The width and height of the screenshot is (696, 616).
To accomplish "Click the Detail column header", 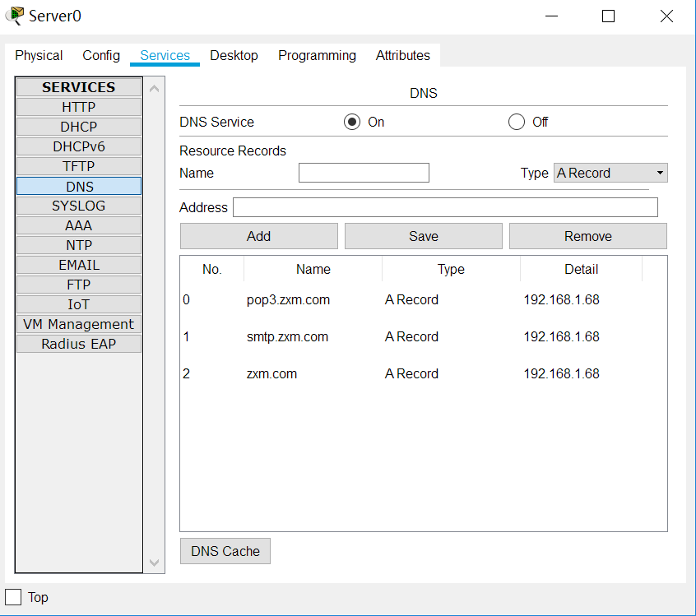I will [581, 270].
